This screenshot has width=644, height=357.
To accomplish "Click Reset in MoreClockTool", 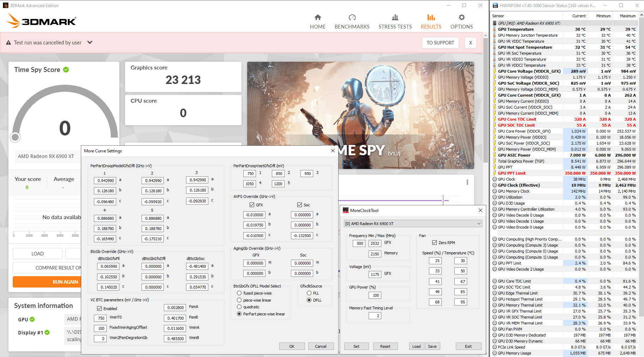I will (x=385, y=346).
